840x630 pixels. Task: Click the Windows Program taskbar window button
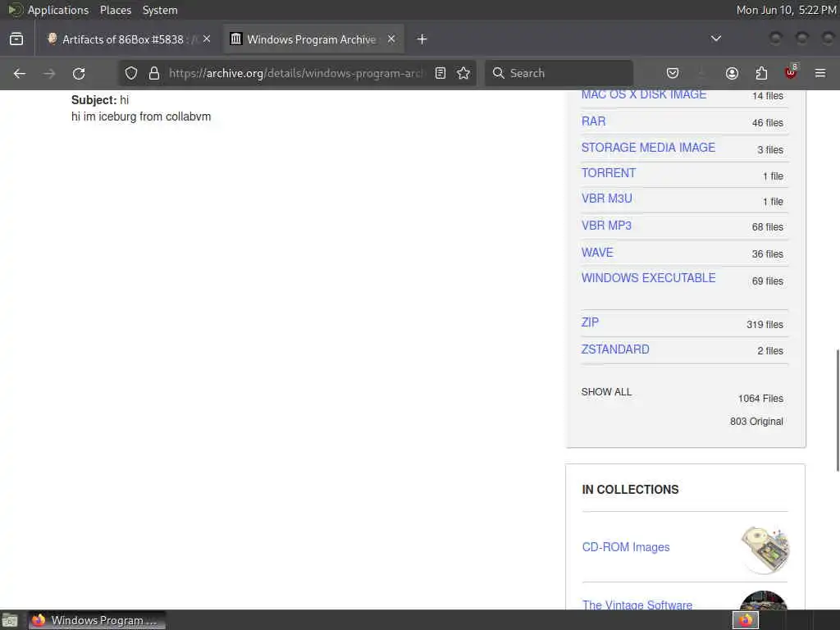pyautogui.click(x=97, y=620)
